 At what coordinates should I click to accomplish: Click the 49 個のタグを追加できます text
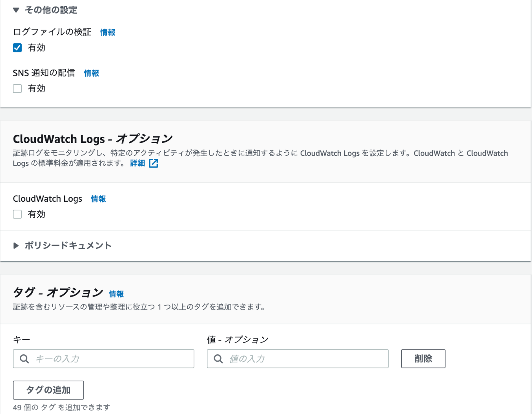[x=62, y=407]
